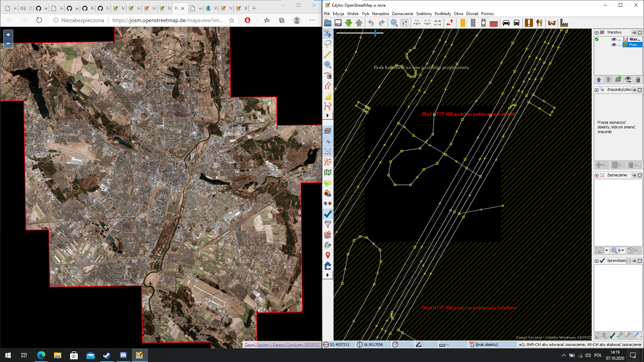Collapse the Sprawdzanie panel arrow
The height and width of the screenshot is (362, 644).
coord(596,261)
